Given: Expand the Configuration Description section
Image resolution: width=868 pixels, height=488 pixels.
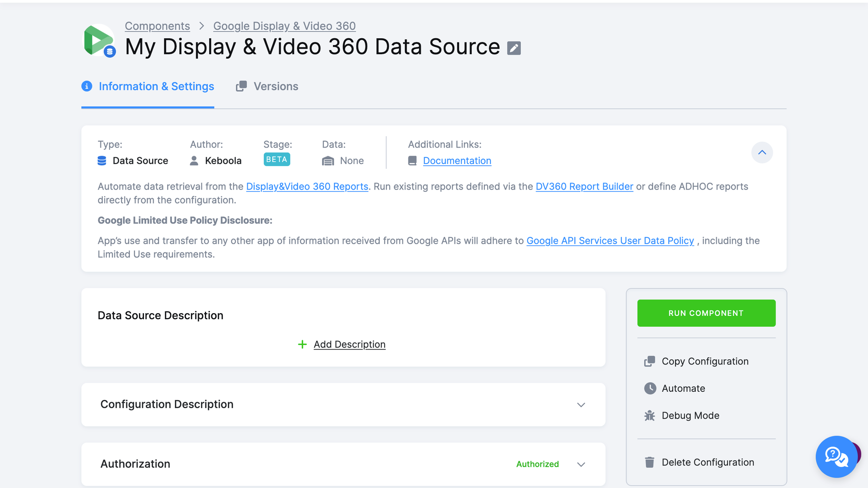Looking at the screenshot, I should click(x=581, y=405).
